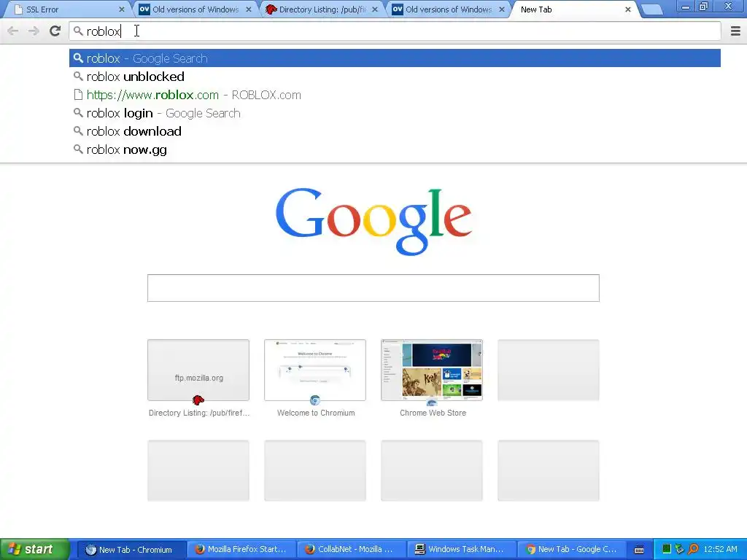Close the SSL Error tab

[x=122, y=9]
